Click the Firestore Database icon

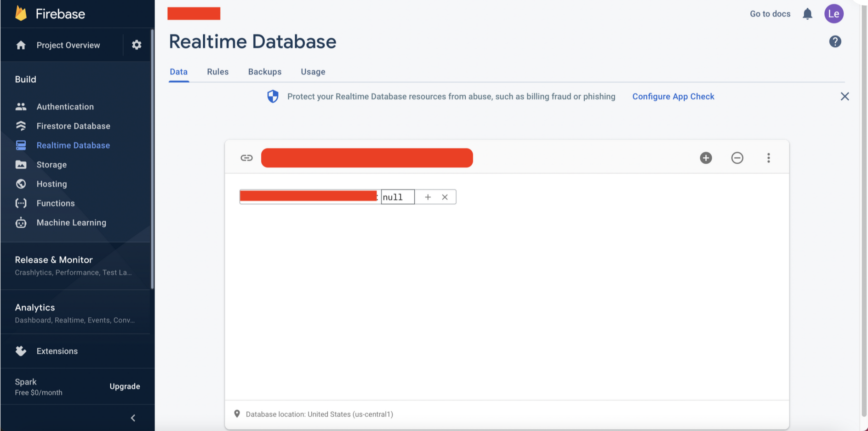(x=21, y=126)
